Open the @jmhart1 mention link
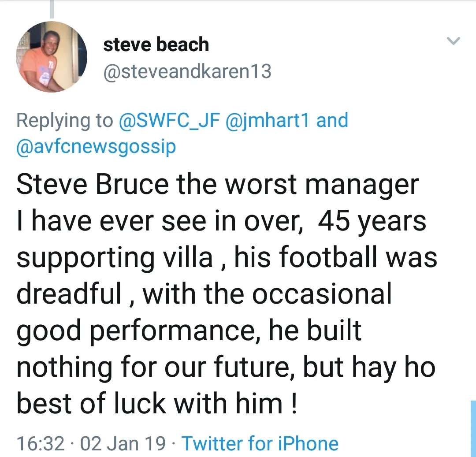Image resolution: width=476 pixels, height=457 pixels. (x=268, y=121)
